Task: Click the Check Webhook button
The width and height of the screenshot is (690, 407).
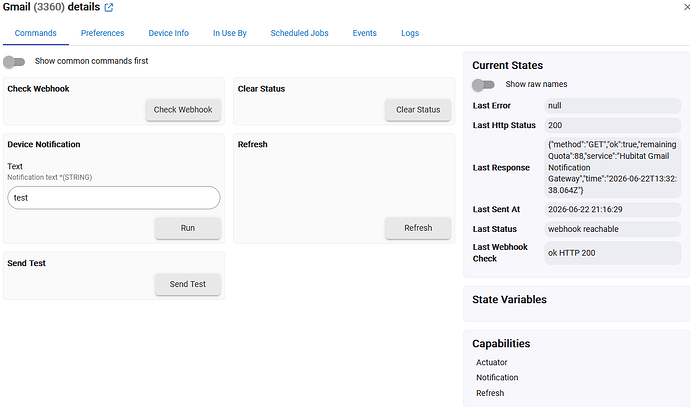Action: click(183, 110)
